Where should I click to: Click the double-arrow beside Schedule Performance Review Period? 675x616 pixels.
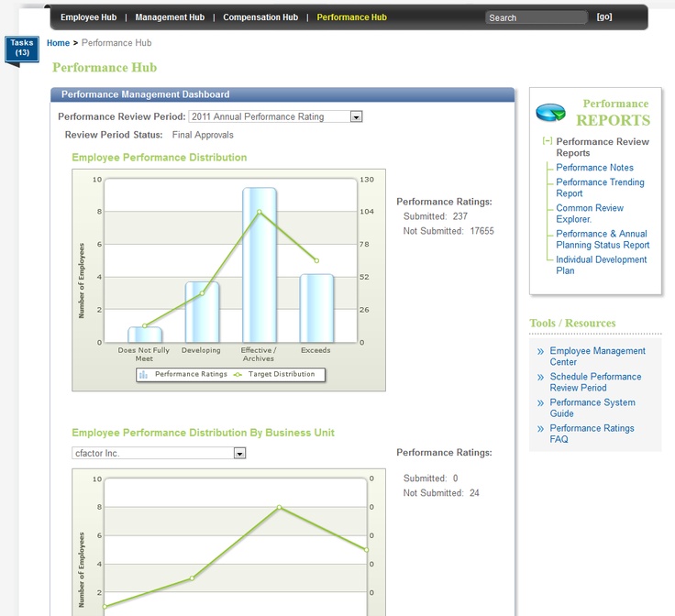(x=540, y=378)
